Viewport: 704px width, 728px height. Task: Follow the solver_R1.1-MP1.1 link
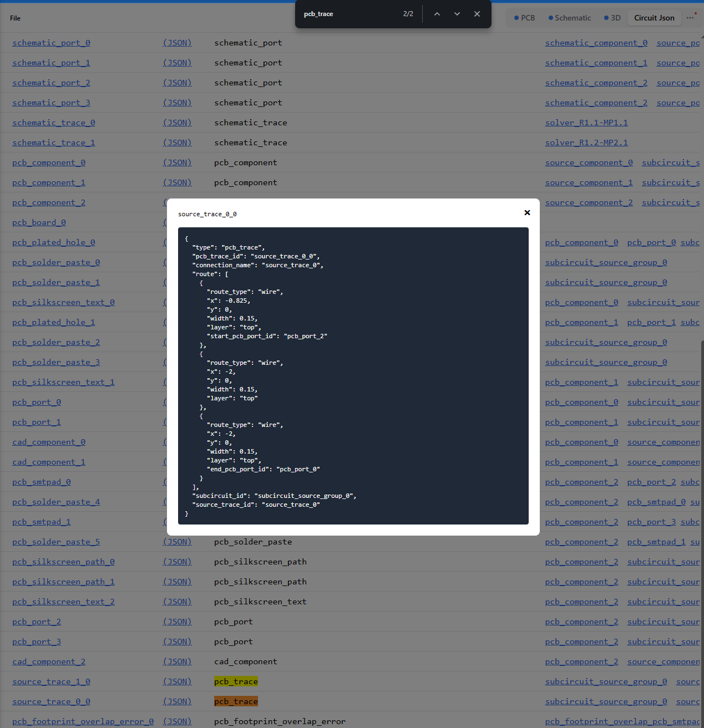[x=586, y=123]
